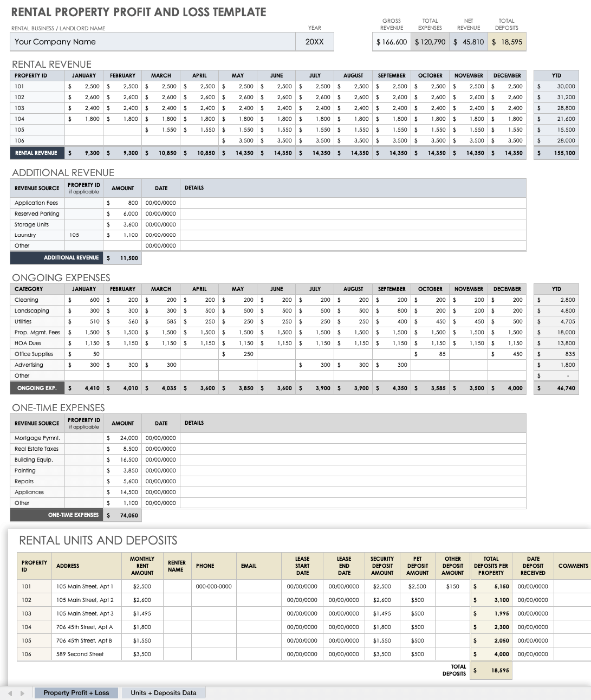This screenshot has height=700, width=591.
Task: Select the YEAR cell showing 20XX
Action: click(314, 42)
